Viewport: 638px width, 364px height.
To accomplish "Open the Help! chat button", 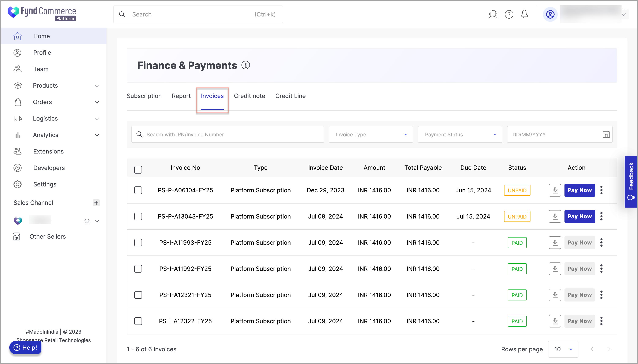I will (25, 348).
